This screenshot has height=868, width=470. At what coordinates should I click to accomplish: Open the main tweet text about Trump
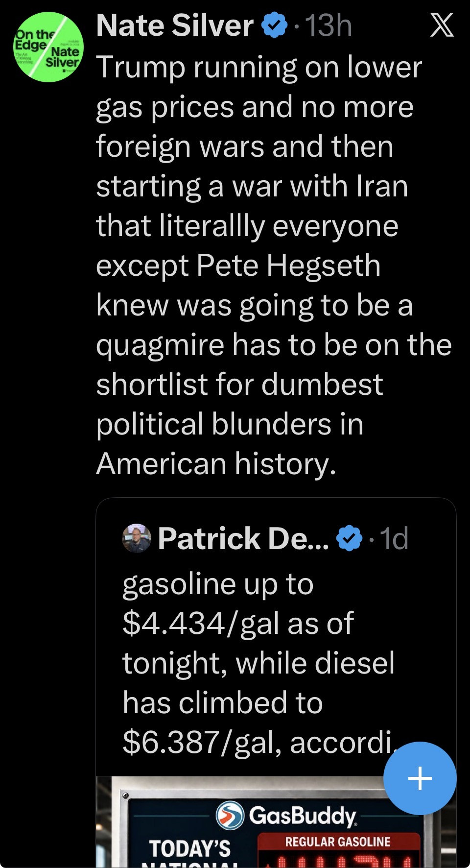[x=273, y=265]
